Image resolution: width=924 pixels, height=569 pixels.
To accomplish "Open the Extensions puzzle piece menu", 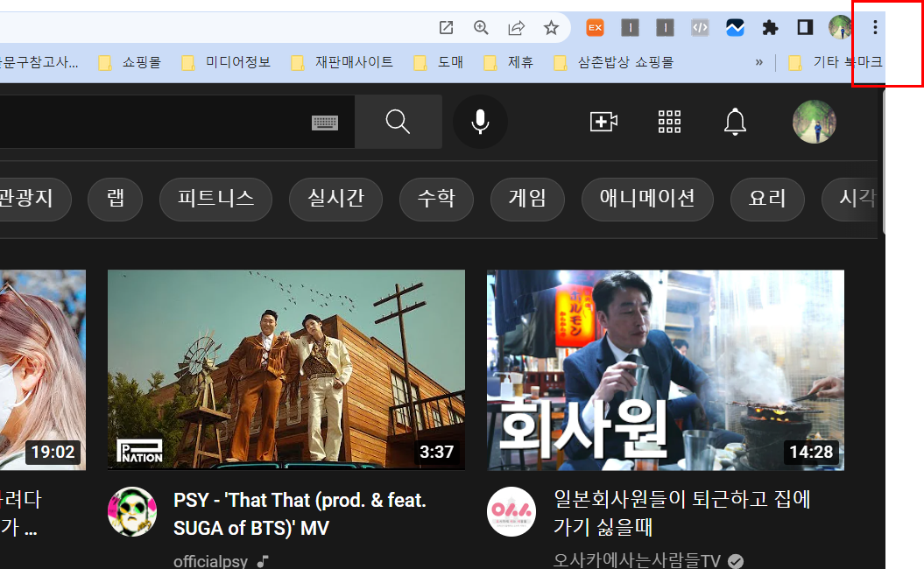I will click(770, 28).
